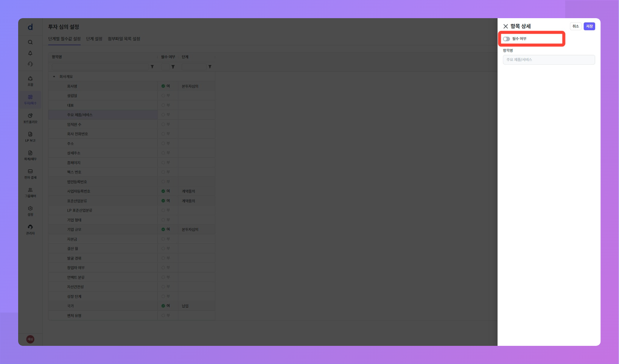Switch to 단계별 필수값 설정 tab
Viewport: 619px width, 364px height.
pyautogui.click(x=64, y=39)
